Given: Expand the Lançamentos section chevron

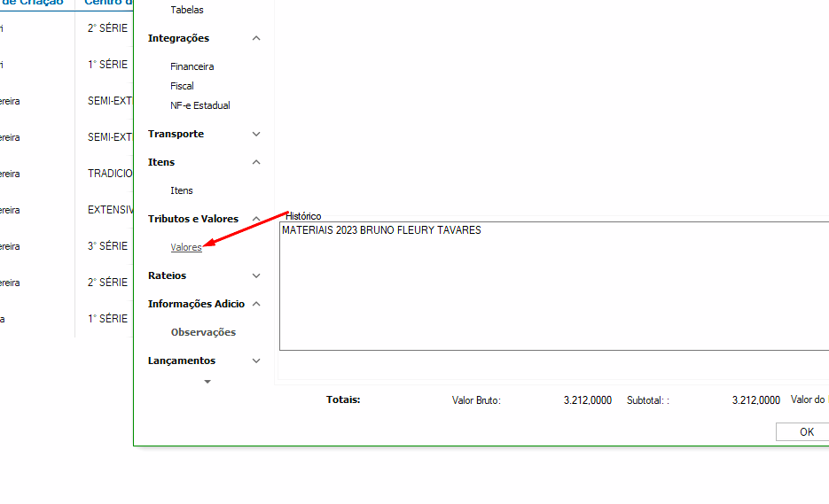Looking at the screenshot, I should pos(256,361).
